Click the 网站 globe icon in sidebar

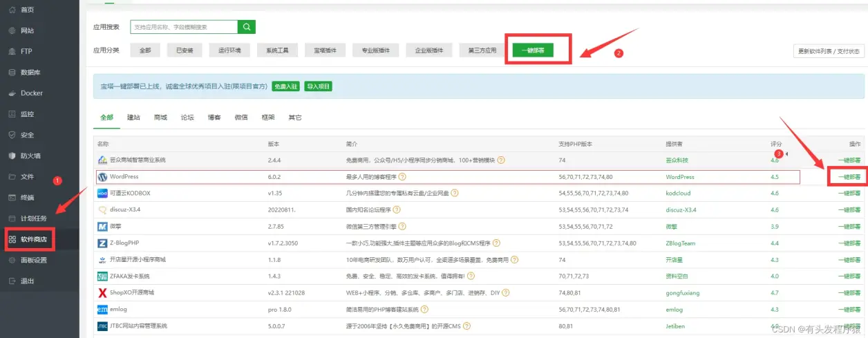(x=12, y=30)
